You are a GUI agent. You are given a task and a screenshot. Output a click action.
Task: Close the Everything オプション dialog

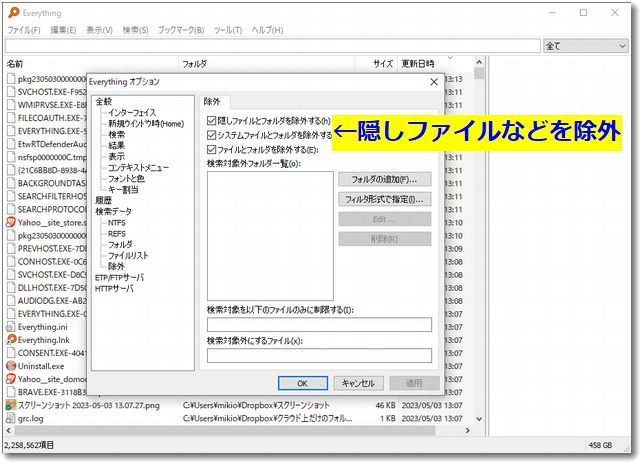[x=434, y=82]
